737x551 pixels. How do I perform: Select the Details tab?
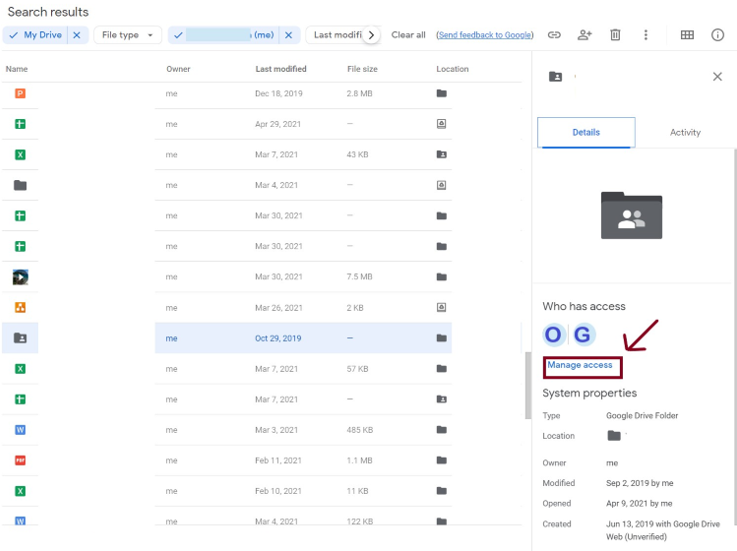click(586, 132)
